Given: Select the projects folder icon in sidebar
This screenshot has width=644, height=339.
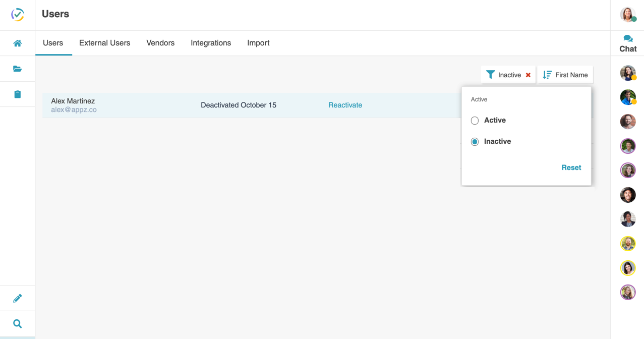Looking at the screenshot, I should pyautogui.click(x=17, y=69).
